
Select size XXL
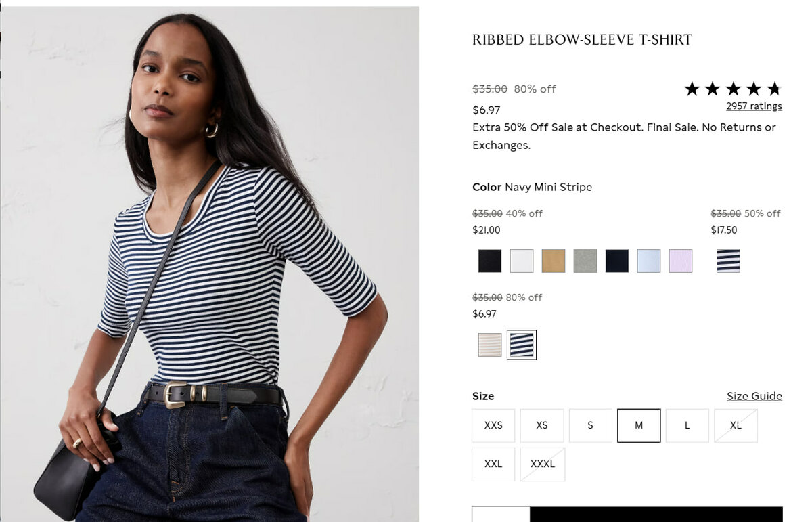pos(493,464)
